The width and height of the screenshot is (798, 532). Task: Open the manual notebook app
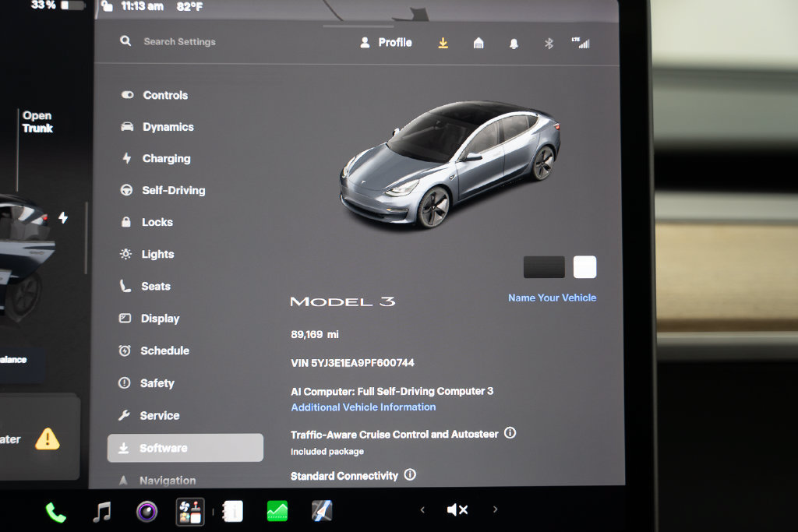233,511
